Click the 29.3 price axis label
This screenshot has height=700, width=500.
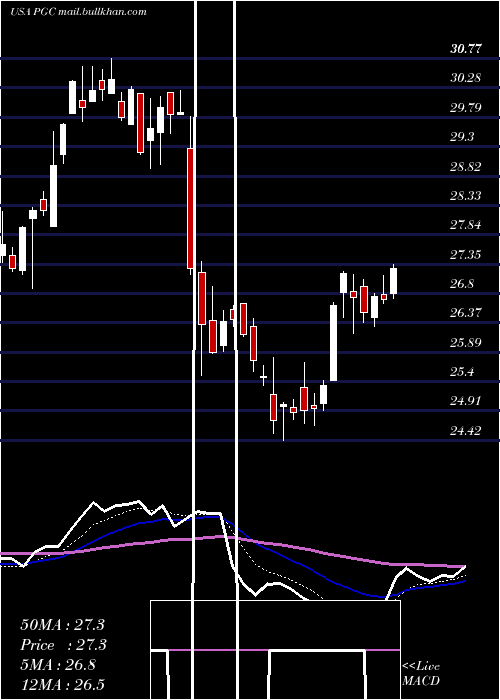point(462,137)
